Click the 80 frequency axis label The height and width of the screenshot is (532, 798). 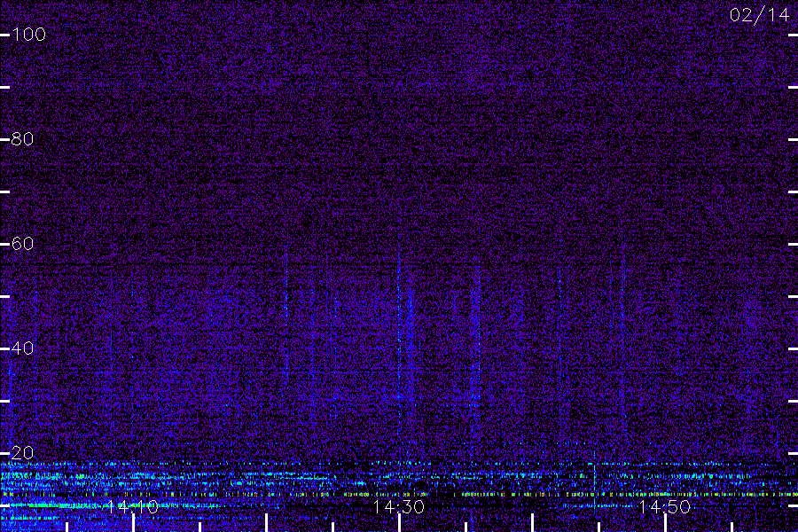click(22, 139)
